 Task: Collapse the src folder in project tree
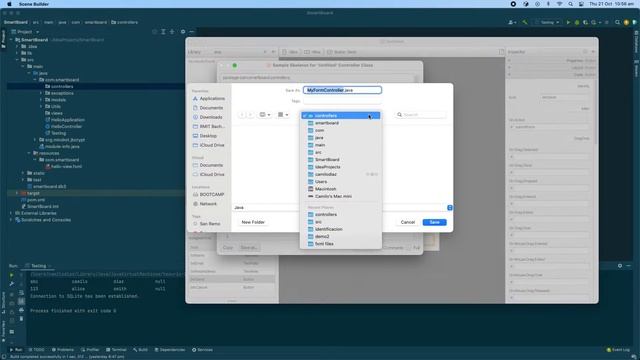(18, 60)
